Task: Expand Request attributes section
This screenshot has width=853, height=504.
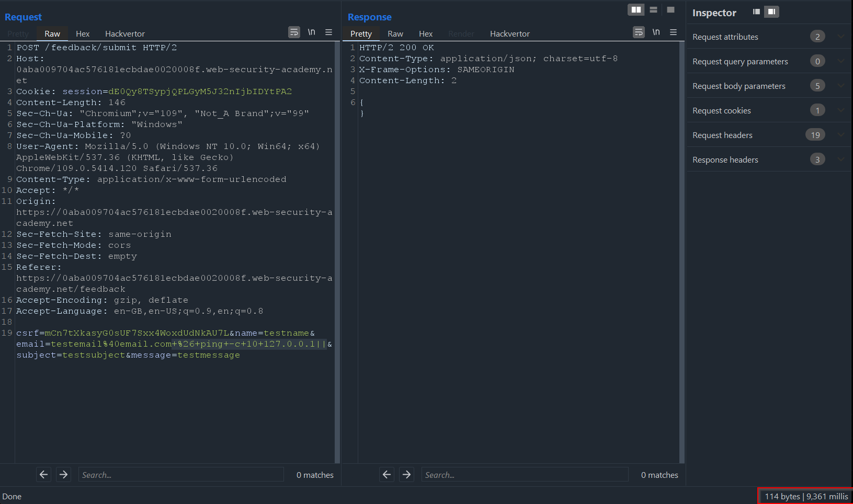Action: pyautogui.click(x=840, y=37)
